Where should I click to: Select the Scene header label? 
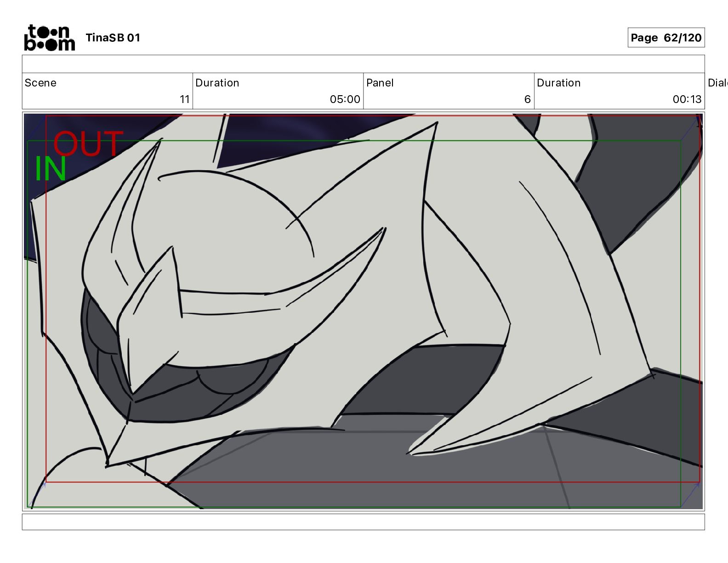point(40,83)
